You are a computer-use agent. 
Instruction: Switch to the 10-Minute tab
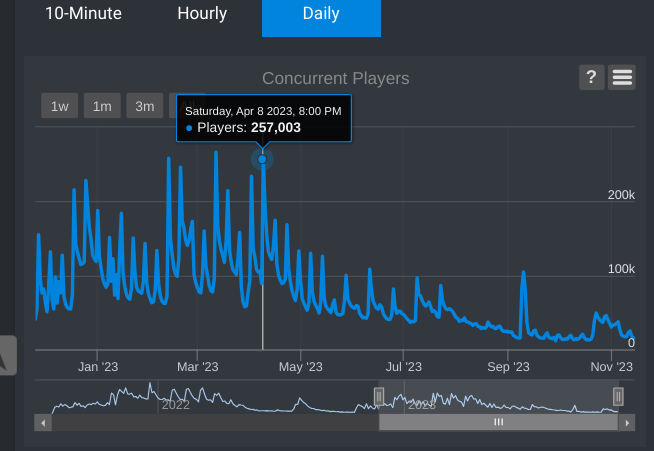pos(83,14)
